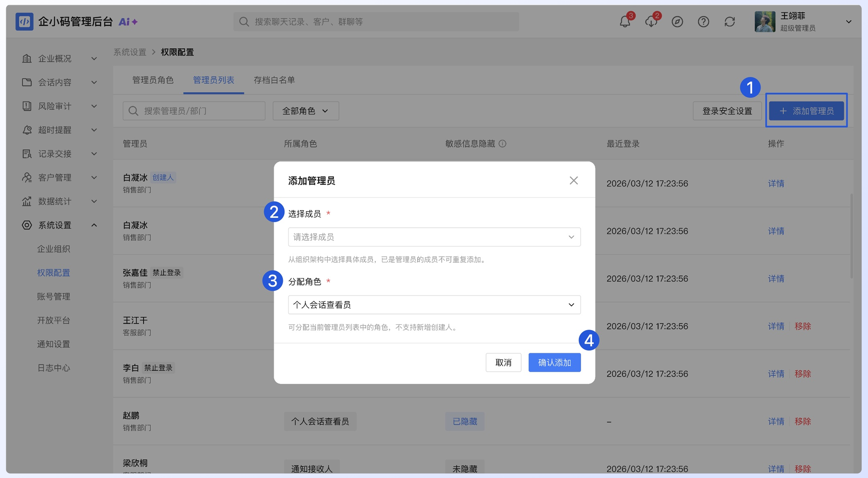
Task: Open the 请选择成员 dropdown
Action: click(x=434, y=237)
